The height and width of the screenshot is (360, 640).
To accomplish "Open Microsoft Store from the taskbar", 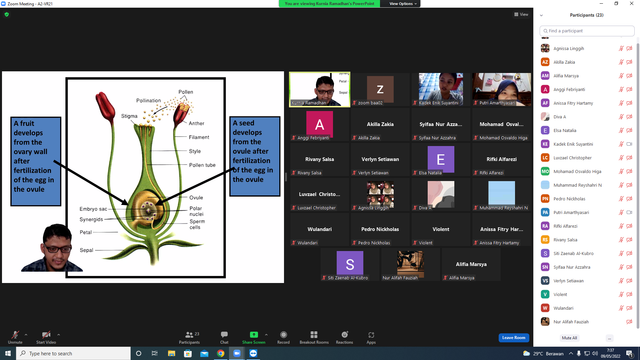I will click(188, 353).
